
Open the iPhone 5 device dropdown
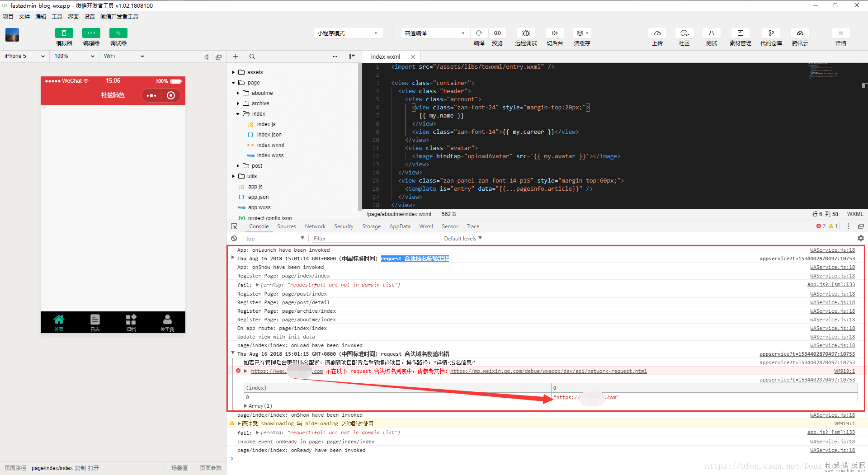point(24,56)
